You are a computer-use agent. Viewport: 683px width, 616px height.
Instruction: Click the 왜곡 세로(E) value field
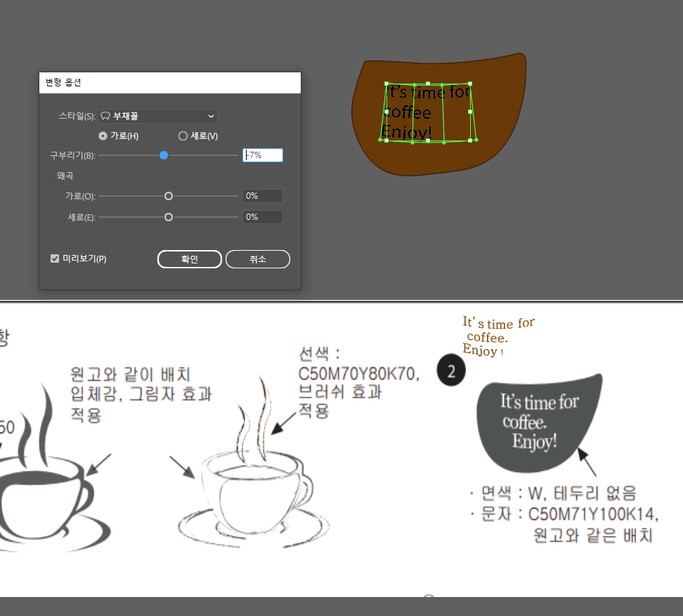coord(263,217)
